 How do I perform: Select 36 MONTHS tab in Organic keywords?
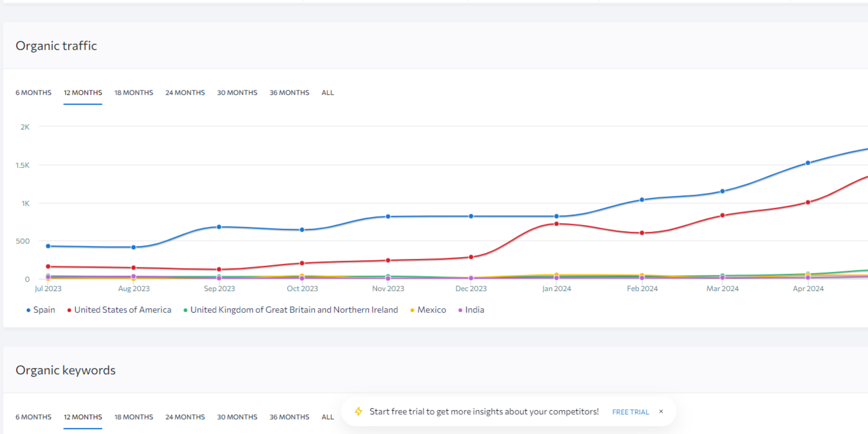pos(289,417)
